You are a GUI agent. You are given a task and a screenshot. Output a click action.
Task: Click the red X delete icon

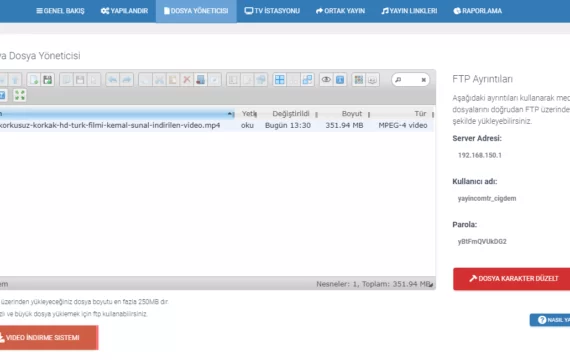click(x=187, y=80)
